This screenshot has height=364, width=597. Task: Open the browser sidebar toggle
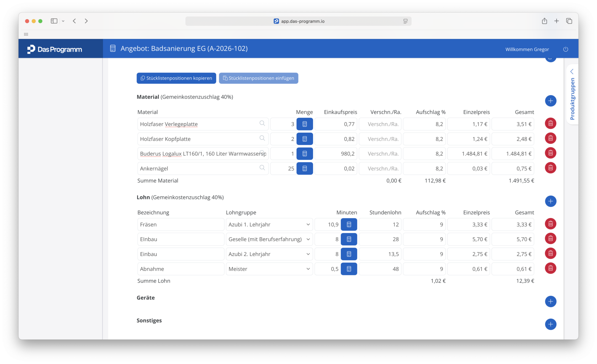point(54,21)
